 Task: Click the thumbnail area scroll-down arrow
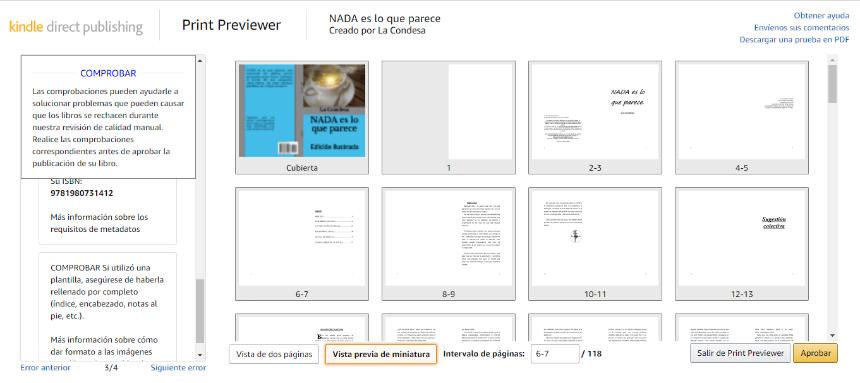[x=833, y=335]
